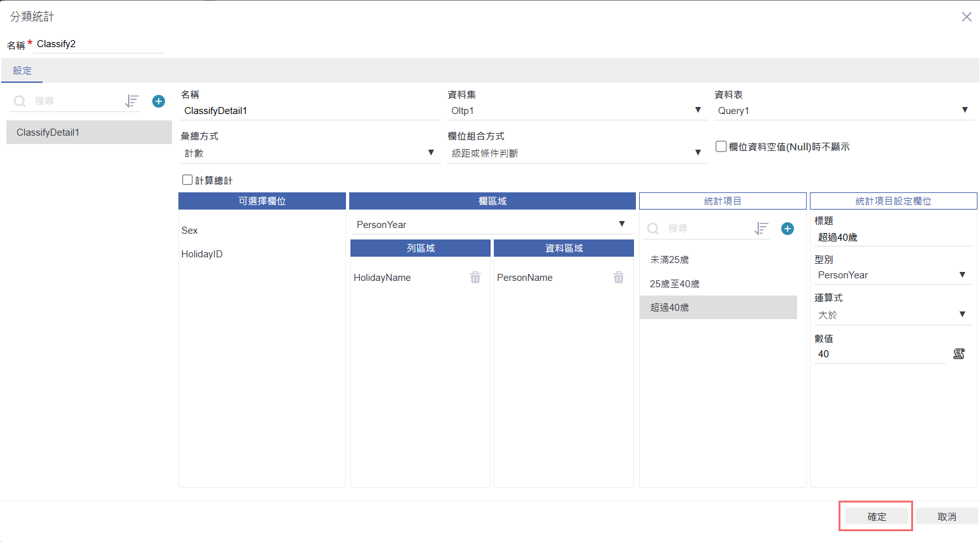Click the sort icon in 統計項目 panel
The image size is (980, 542).
[x=761, y=229]
